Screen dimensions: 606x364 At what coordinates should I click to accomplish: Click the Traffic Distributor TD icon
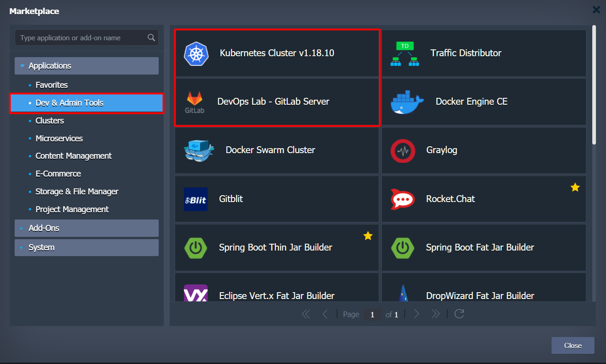tap(405, 54)
